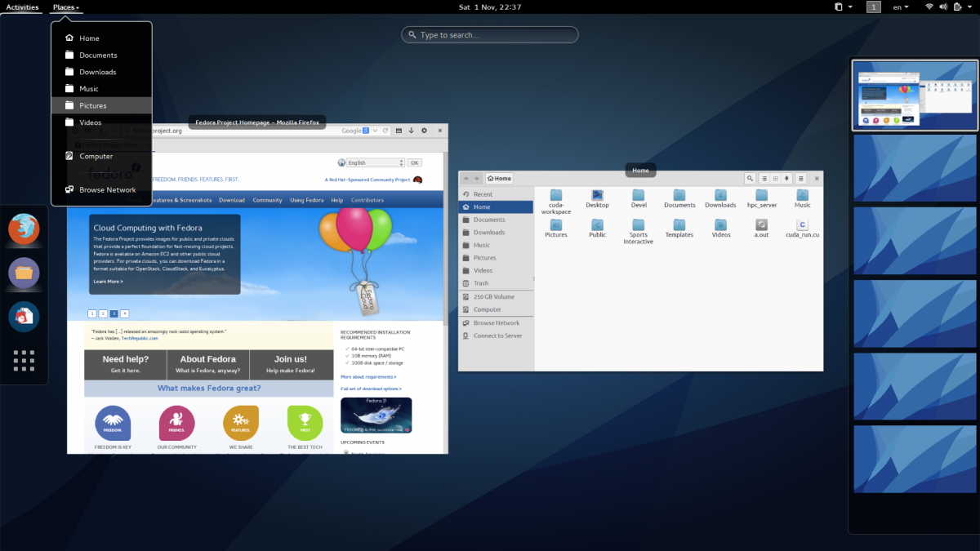
Task: Select Pictures in Places menu
Action: point(101,105)
